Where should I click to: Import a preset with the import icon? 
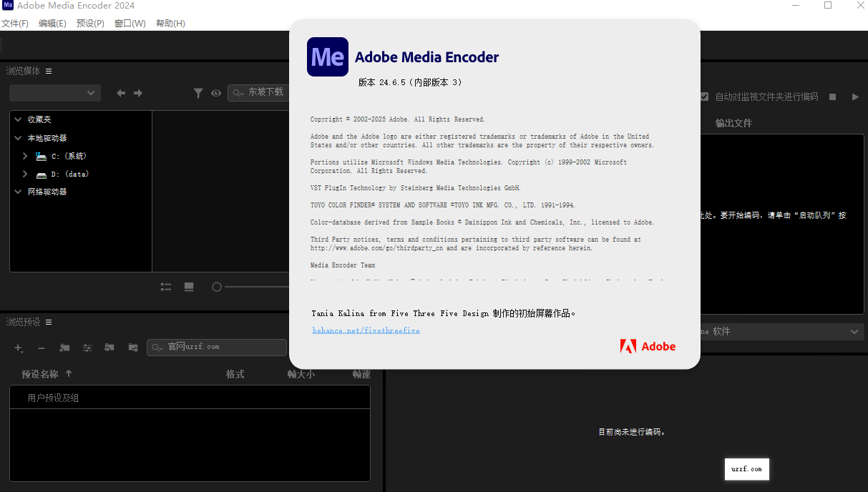pos(109,348)
